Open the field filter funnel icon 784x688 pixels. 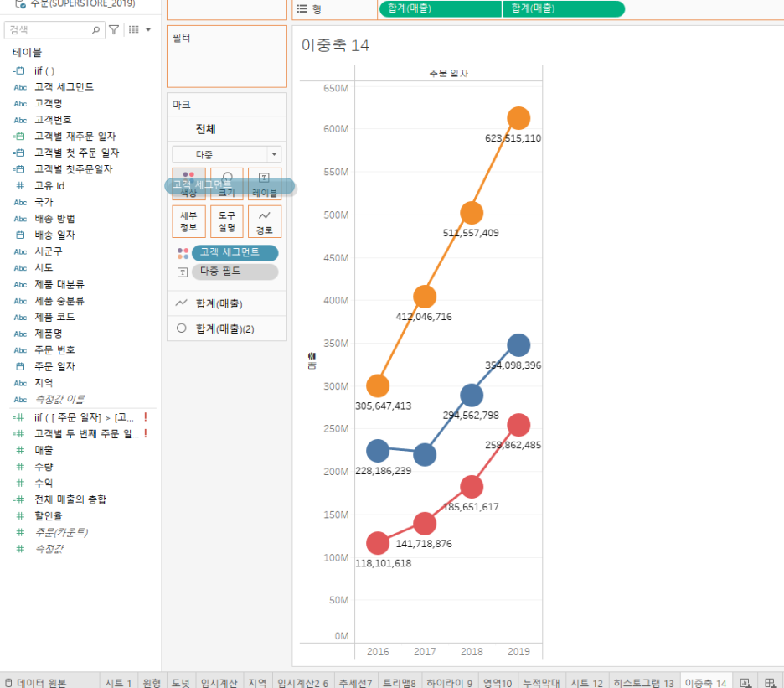114,30
